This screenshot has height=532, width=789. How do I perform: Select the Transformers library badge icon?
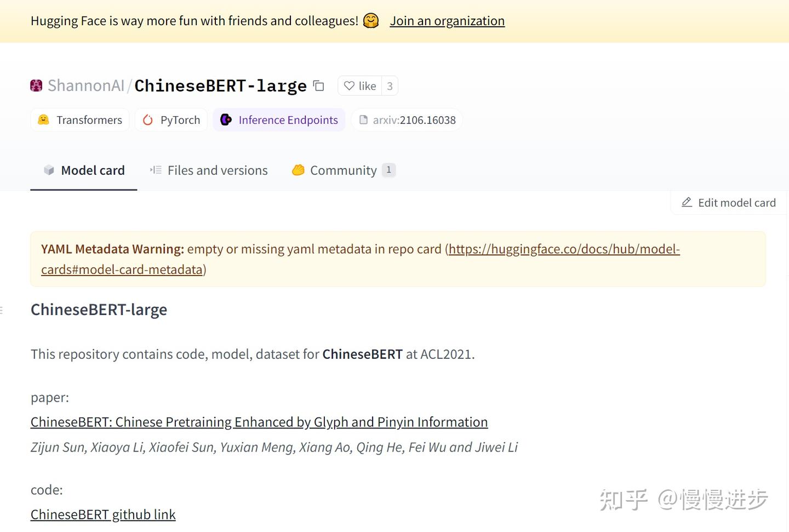44,119
